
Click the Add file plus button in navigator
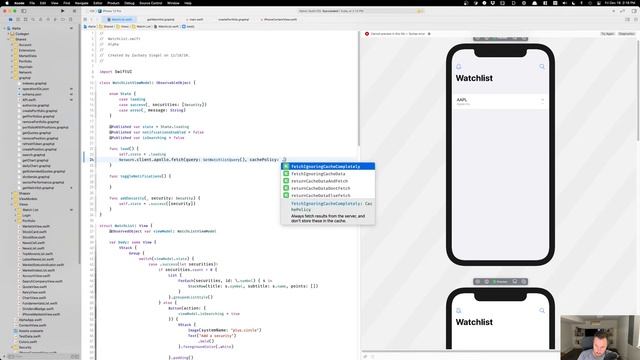click(x=5, y=356)
